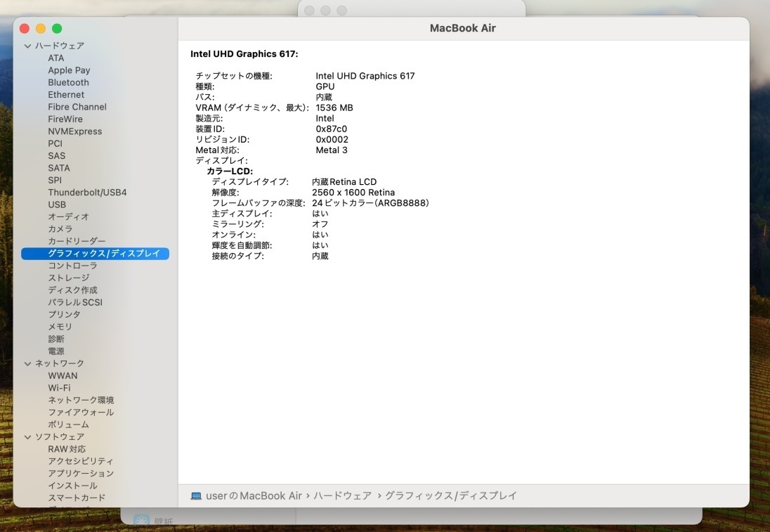Click the 'MacBook Air' window title
Screen dimensions: 770x532
(462, 28)
